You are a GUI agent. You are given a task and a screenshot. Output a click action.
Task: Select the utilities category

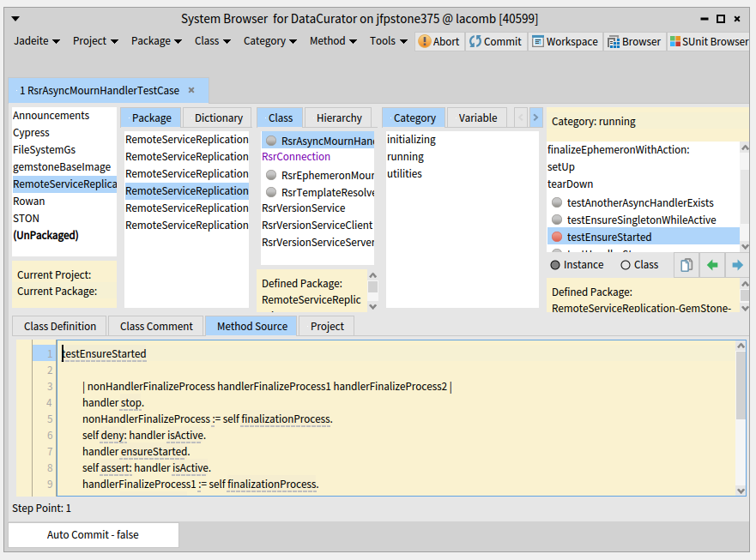(404, 174)
